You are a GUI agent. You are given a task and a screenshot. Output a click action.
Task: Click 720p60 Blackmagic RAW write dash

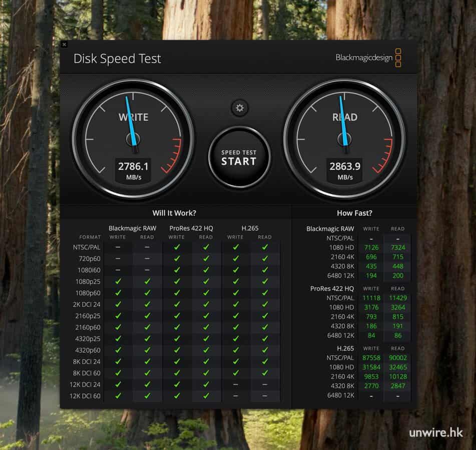[118, 258]
